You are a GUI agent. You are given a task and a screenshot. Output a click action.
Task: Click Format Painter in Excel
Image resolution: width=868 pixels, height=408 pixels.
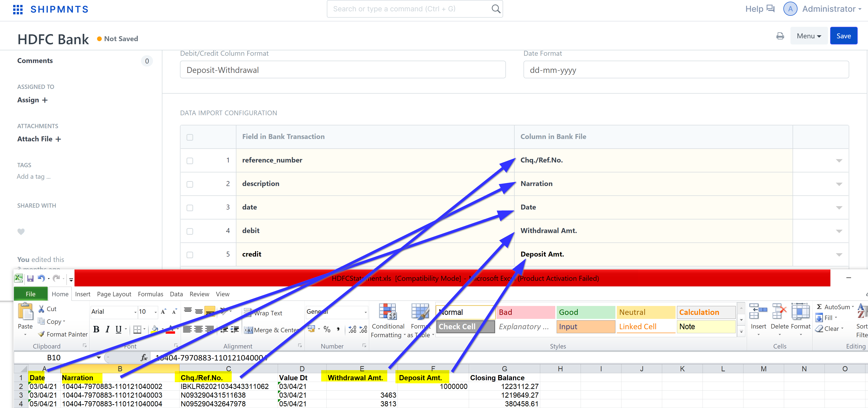click(x=63, y=334)
